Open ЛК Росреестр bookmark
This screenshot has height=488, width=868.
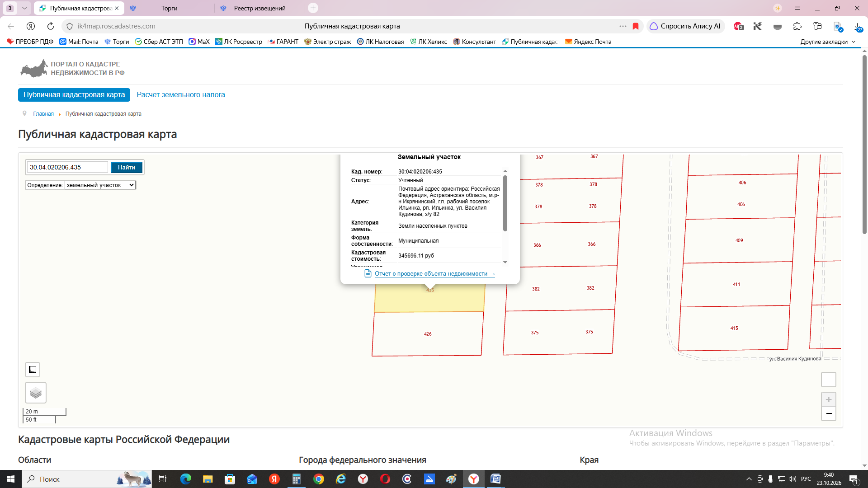239,42
